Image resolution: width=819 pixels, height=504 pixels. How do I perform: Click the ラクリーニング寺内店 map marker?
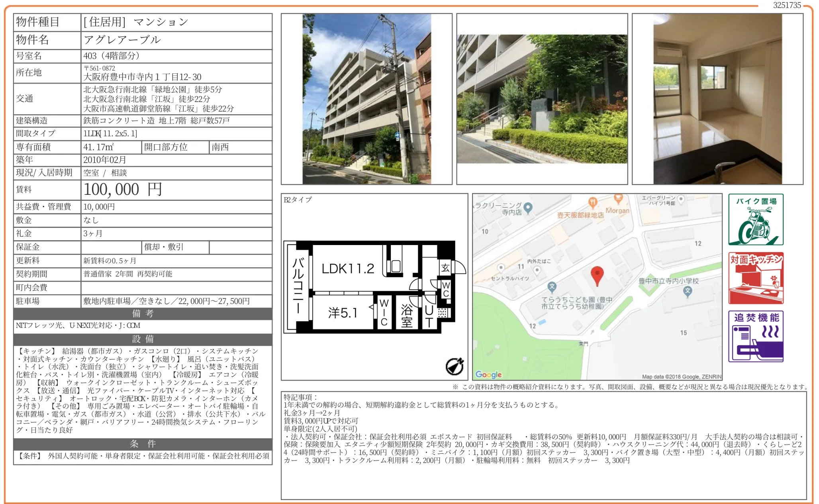point(528,208)
